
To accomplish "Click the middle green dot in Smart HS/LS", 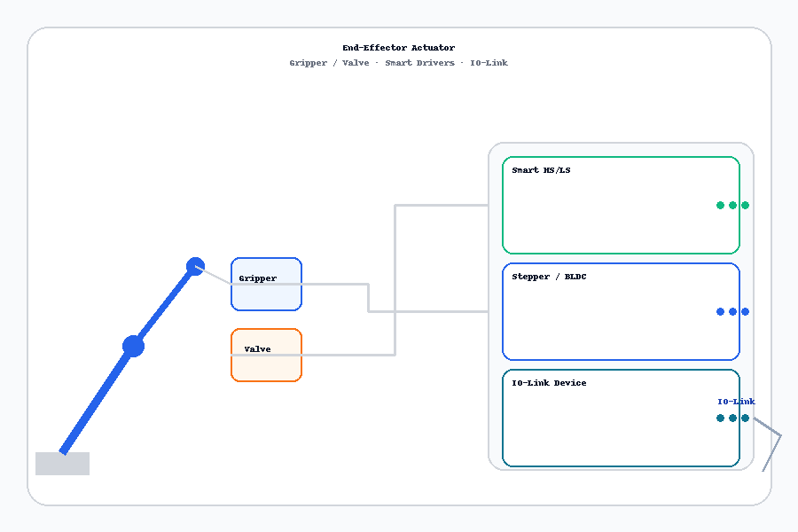I will 732,206.
